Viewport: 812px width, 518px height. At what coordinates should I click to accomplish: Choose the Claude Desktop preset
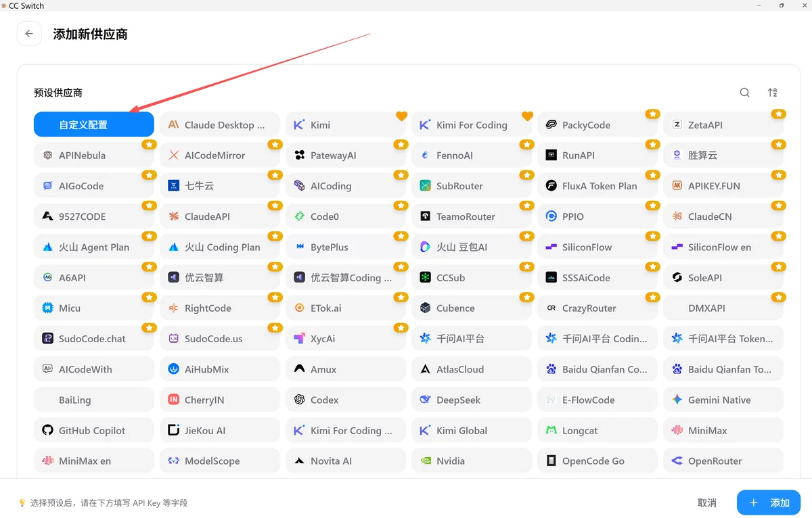pyautogui.click(x=220, y=124)
